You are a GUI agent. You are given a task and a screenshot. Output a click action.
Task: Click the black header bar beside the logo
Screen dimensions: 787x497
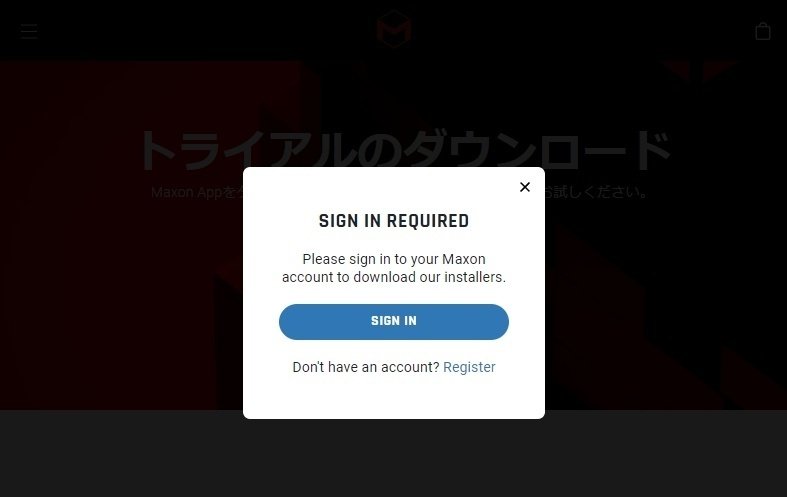coord(201,30)
